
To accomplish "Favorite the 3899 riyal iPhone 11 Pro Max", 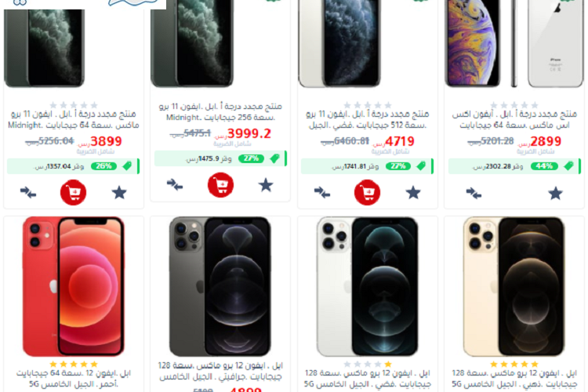I will [119, 193].
